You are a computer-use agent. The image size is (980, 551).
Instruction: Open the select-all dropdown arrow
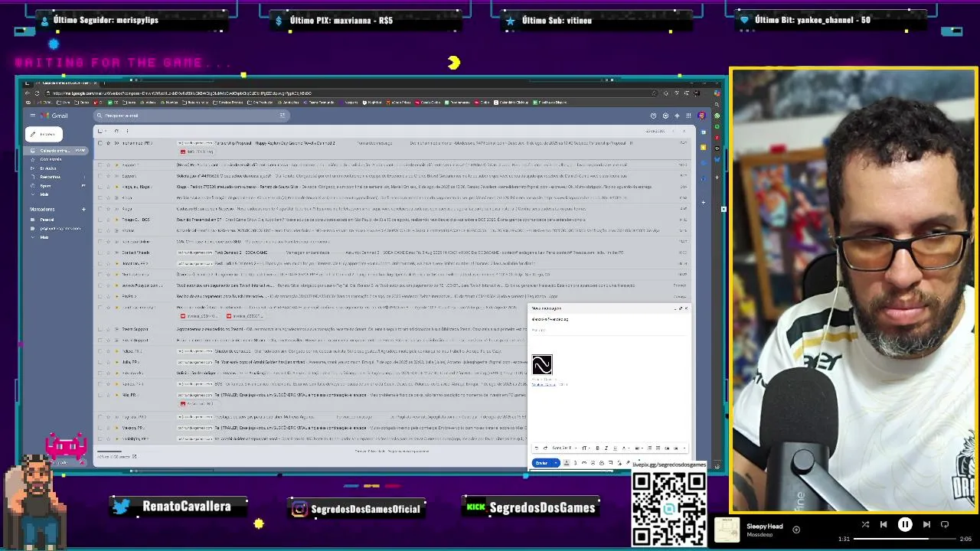pyautogui.click(x=106, y=131)
